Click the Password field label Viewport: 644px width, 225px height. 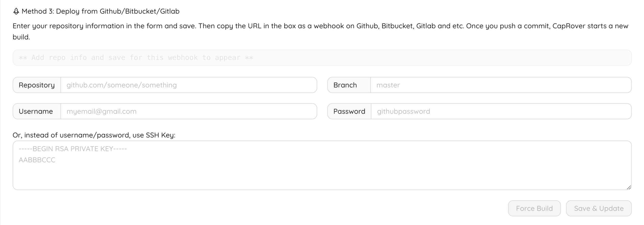click(349, 111)
